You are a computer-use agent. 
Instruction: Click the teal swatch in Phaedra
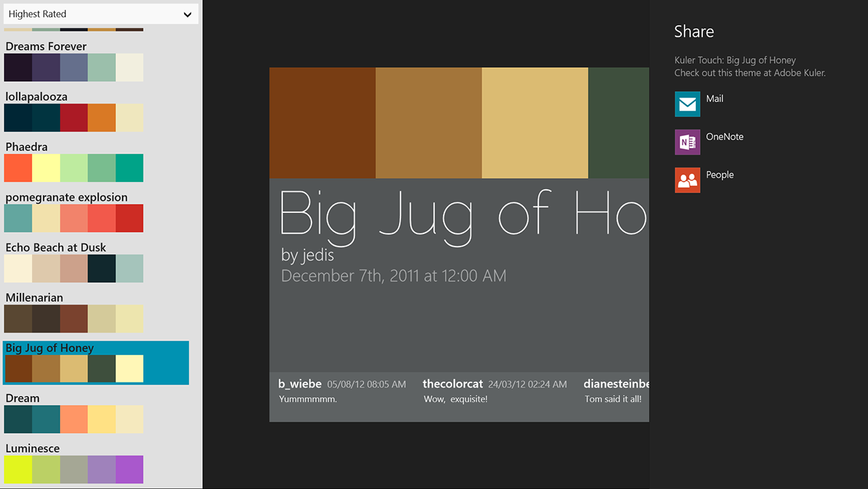[x=129, y=167]
